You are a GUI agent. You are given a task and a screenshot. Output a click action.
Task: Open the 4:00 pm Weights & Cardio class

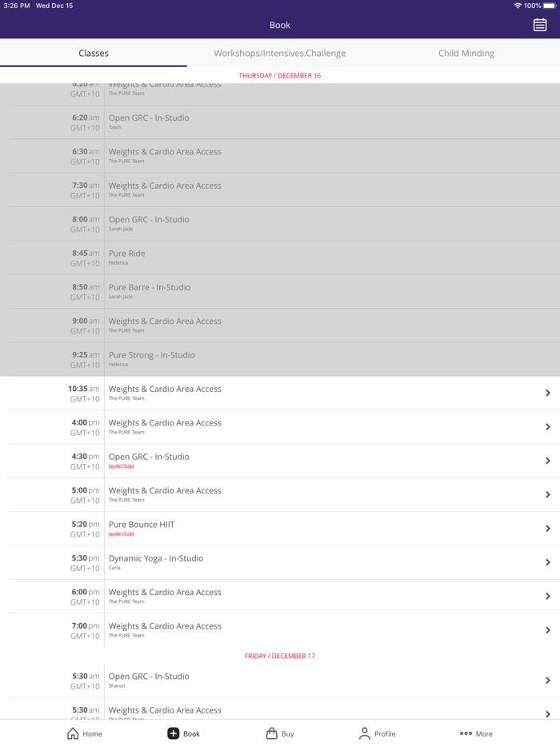click(165, 423)
